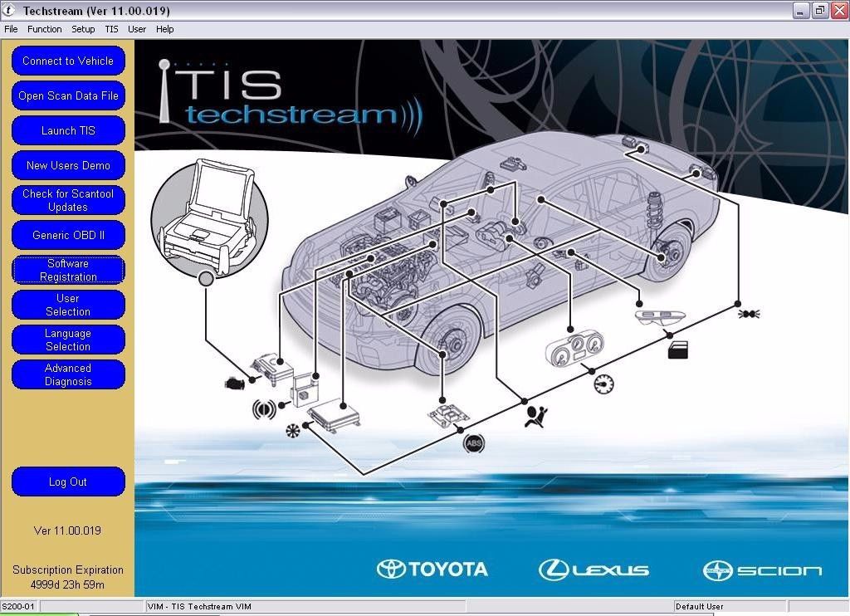This screenshot has height=616, width=850.
Task: Open the User menu
Action: click(x=137, y=29)
